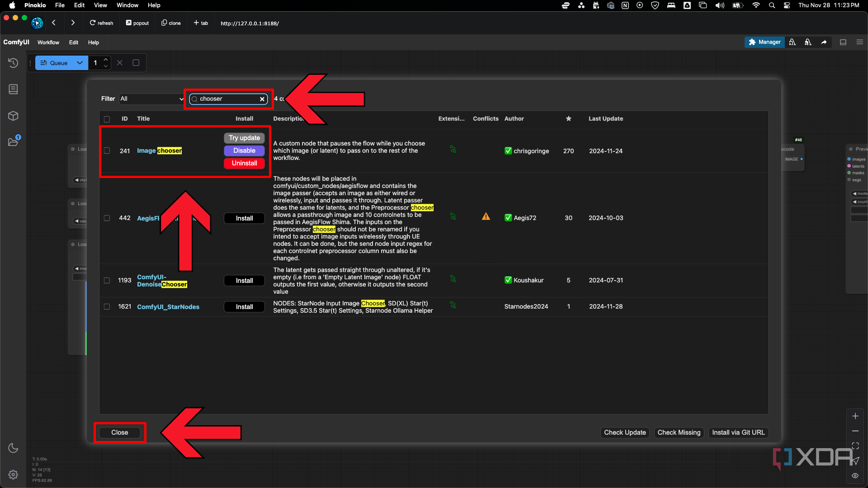Viewport: 868px width, 488px height.
Task: Click the first unload models icon beside Manager
Action: click(793, 42)
